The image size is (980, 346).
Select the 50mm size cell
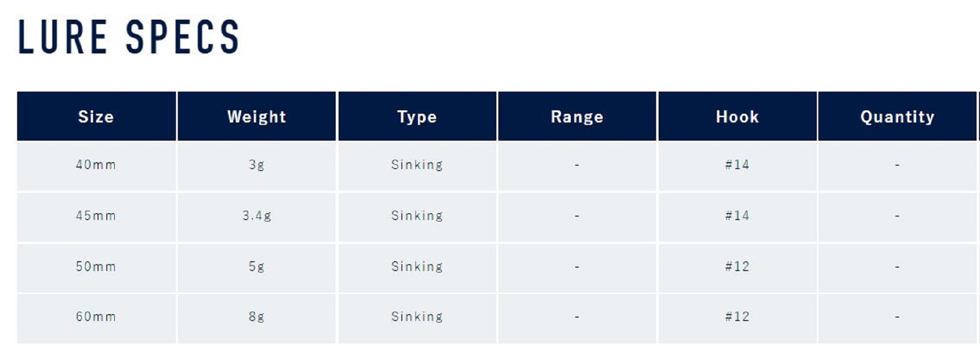[96, 267]
